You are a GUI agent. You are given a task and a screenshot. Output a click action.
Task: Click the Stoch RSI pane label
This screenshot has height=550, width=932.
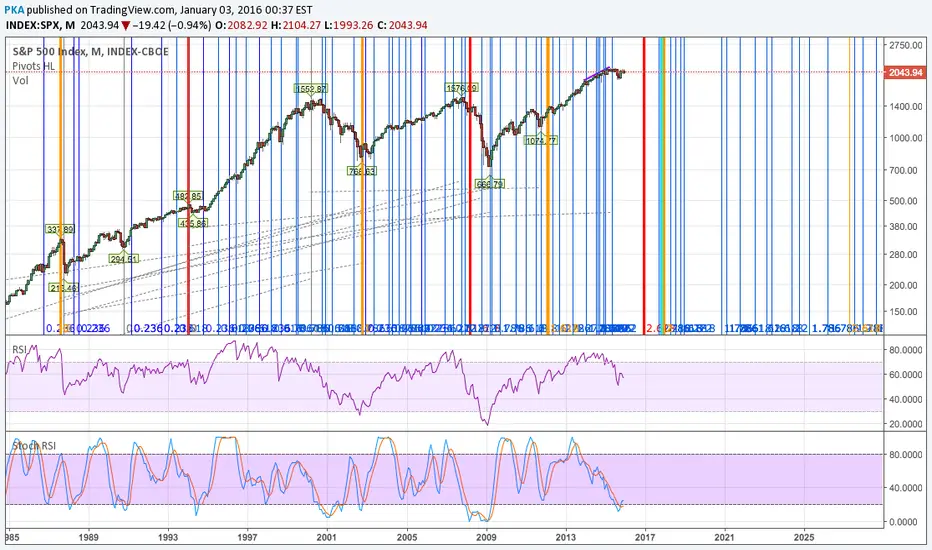tap(34, 445)
